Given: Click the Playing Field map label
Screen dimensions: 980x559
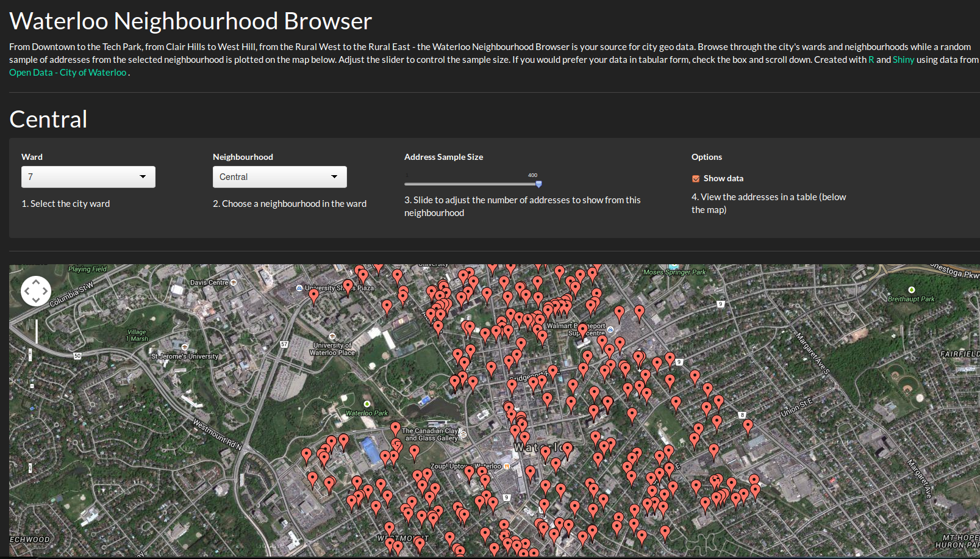Looking at the screenshot, I should click(87, 269).
